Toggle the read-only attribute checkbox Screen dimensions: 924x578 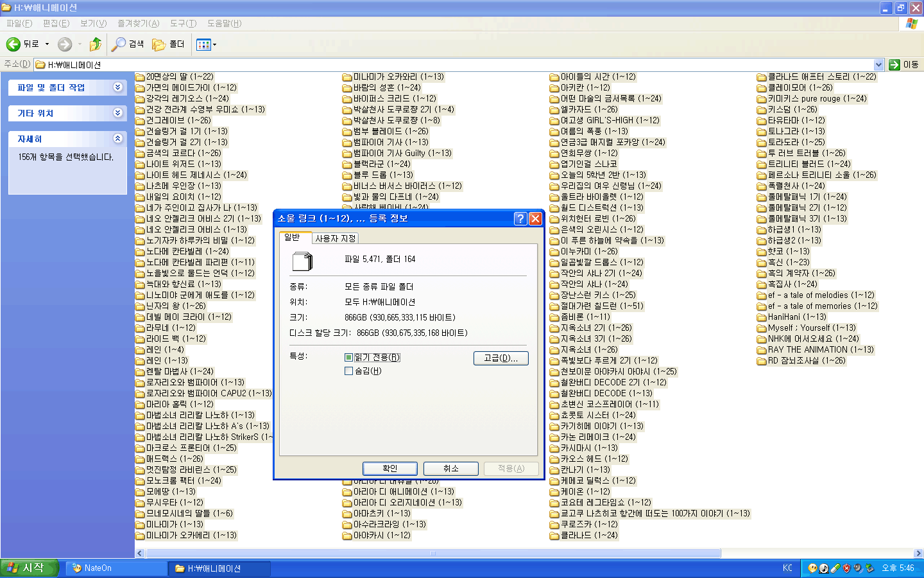349,358
